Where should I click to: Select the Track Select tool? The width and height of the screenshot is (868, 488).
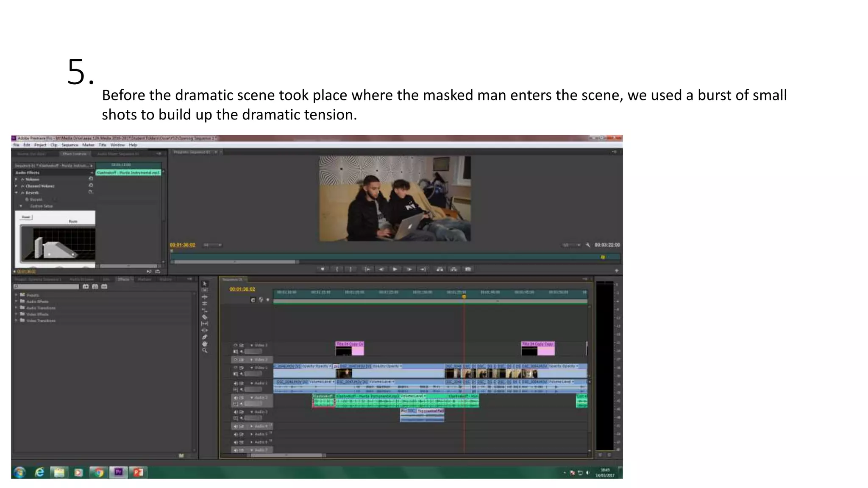tap(205, 290)
